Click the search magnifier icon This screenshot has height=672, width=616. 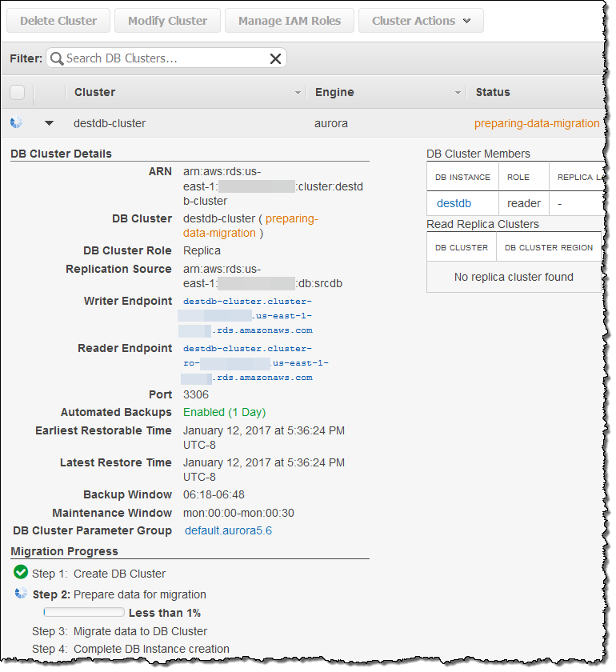pyautogui.click(x=57, y=58)
